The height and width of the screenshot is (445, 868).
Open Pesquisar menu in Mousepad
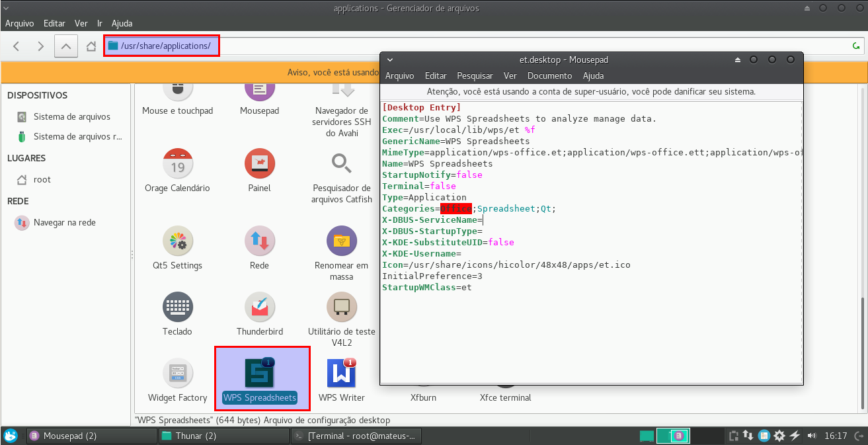click(475, 76)
